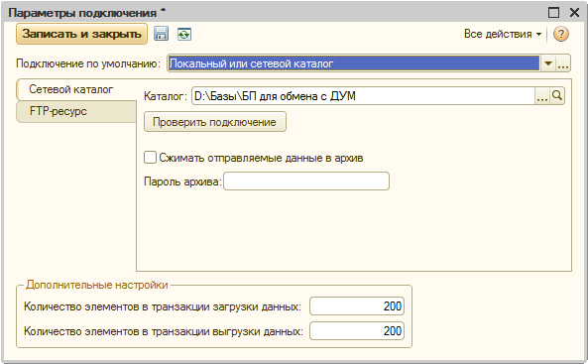Click into the Пароль архива field
This screenshot has width=588, height=364.
(306, 182)
